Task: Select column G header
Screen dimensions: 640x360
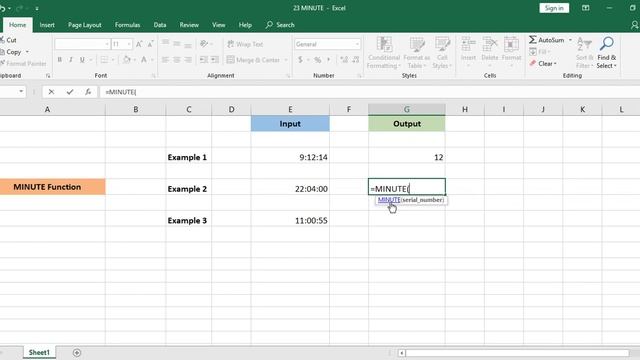Action: coord(407,109)
